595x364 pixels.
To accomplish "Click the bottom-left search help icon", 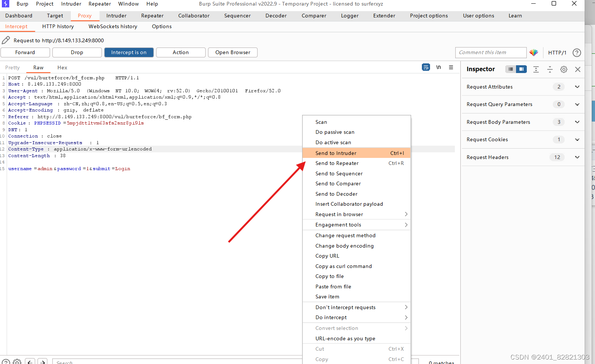I will tap(6, 362).
